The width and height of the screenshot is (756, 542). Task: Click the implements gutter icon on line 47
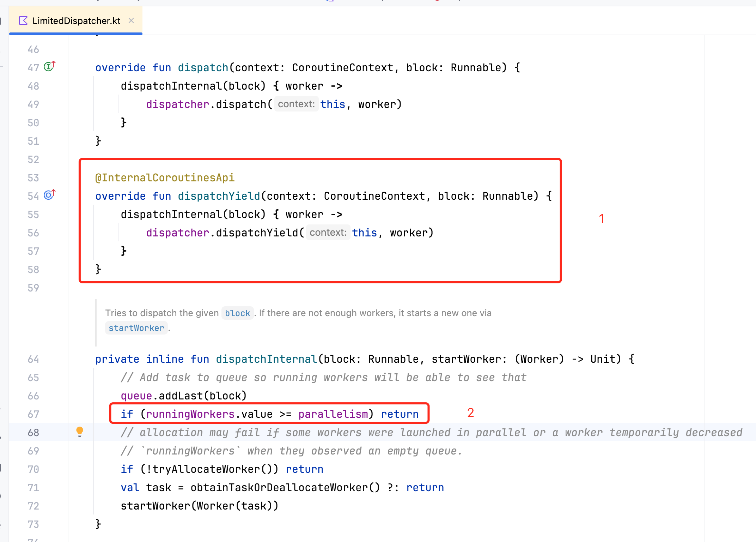pyautogui.click(x=49, y=66)
